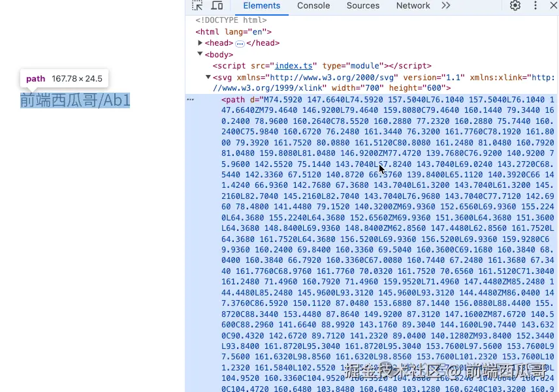559x392 pixels.
Task: Click the head ellipsis expand badge
Action: point(240,44)
